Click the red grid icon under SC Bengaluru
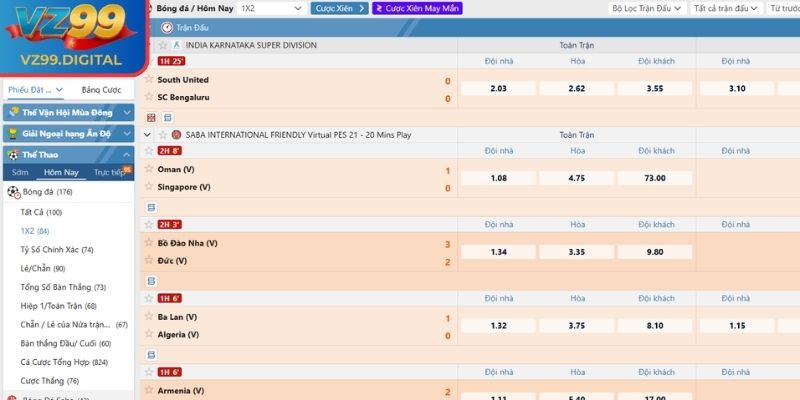Viewport: 800px width, 400px height. [x=151, y=117]
